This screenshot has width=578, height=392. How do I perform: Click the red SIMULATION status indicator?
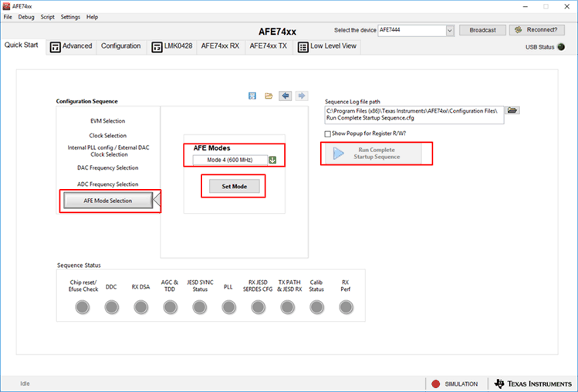point(436,384)
